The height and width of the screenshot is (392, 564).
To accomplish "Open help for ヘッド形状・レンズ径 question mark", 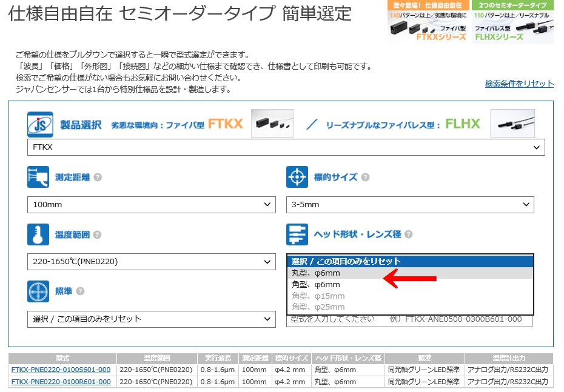I will [408, 234].
